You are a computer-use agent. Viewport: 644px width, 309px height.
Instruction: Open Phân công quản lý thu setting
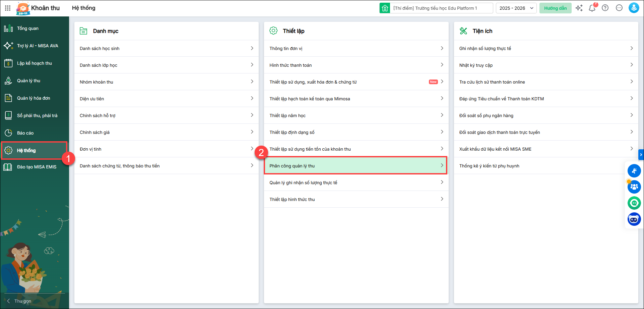pos(356,166)
